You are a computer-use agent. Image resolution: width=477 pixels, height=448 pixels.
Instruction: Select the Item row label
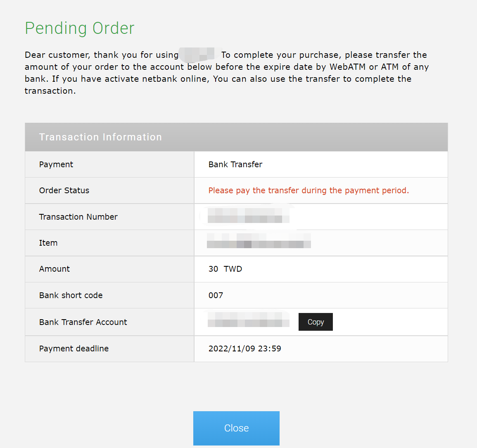coord(48,243)
